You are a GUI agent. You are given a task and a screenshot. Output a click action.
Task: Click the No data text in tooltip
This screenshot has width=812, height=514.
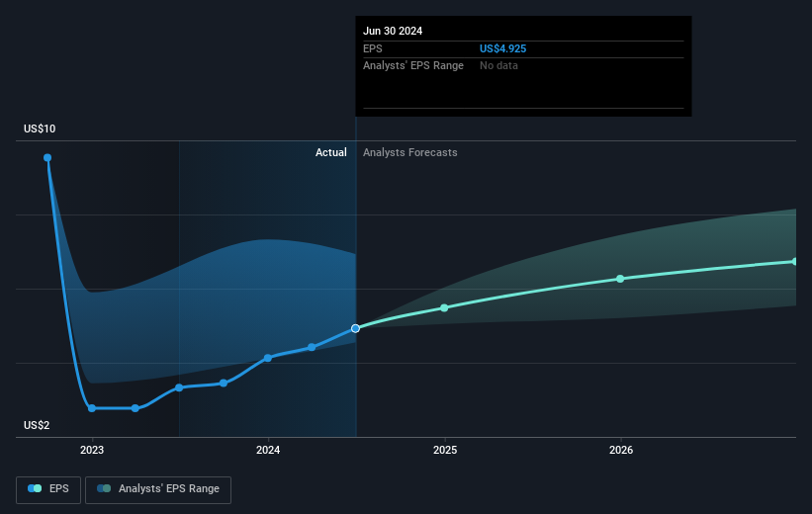pos(498,65)
